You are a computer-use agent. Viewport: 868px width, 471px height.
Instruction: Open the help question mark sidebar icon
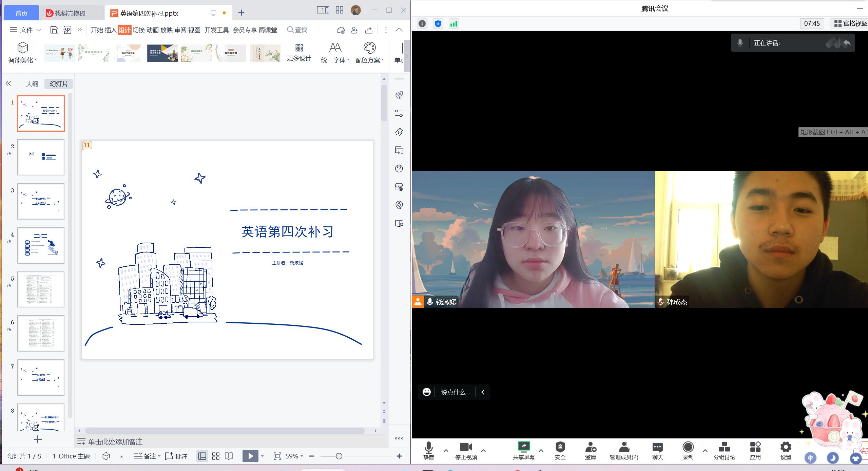click(x=399, y=169)
